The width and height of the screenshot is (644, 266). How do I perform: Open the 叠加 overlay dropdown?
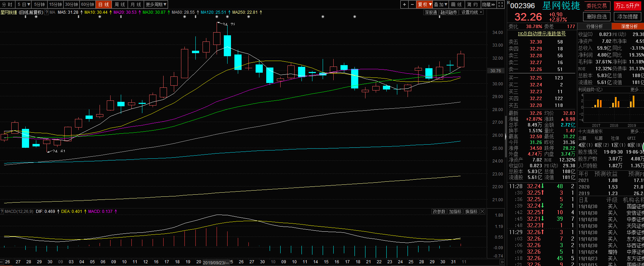(441, 4)
